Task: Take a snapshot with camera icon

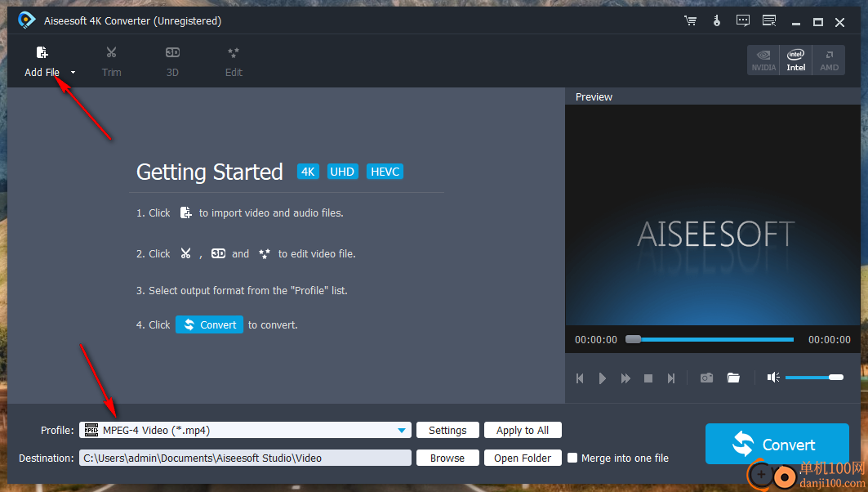Action: click(x=706, y=378)
